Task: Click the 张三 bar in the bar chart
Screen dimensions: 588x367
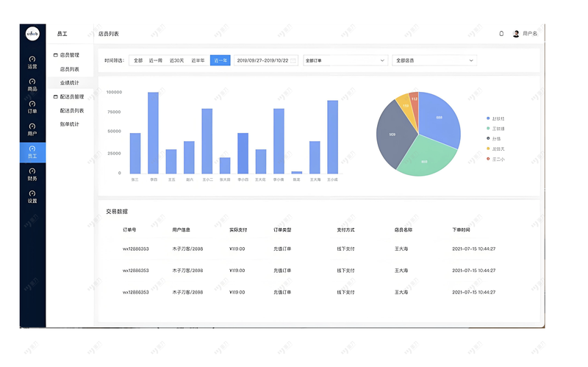Action: tap(135, 153)
